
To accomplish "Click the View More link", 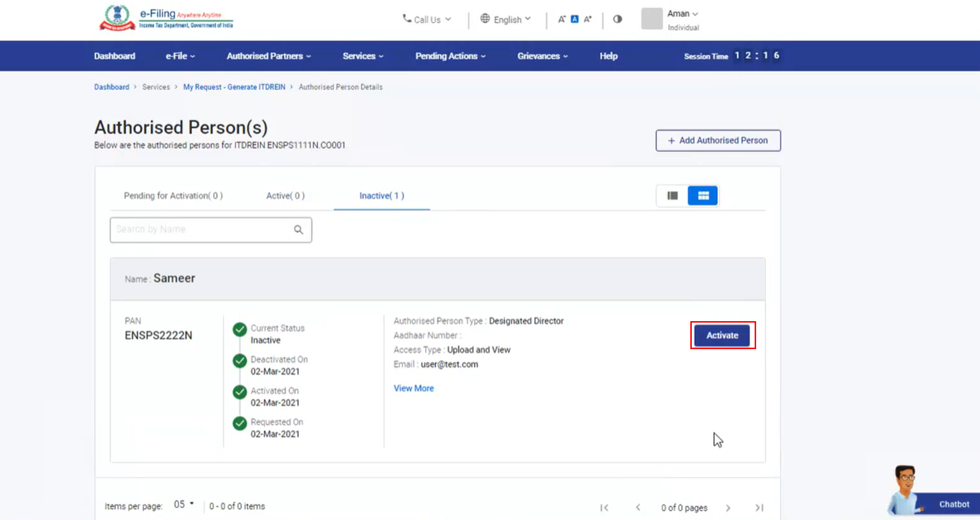I will click(x=413, y=388).
